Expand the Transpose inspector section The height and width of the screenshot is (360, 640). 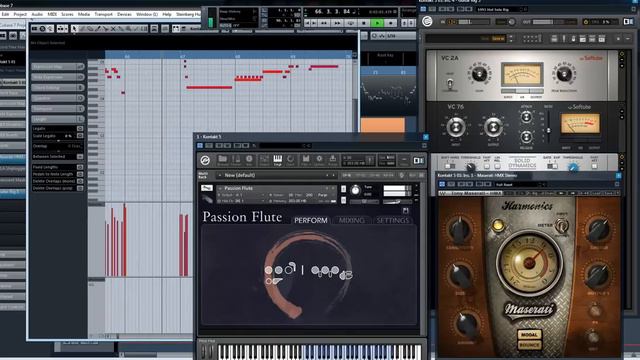pyautogui.click(x=58, y=109)
